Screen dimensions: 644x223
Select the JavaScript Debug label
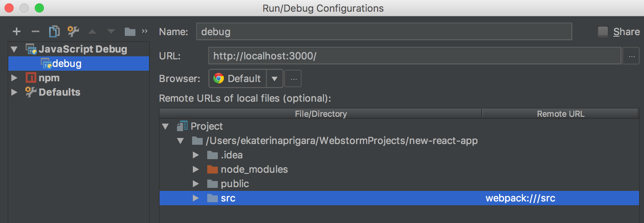(83, 49)
